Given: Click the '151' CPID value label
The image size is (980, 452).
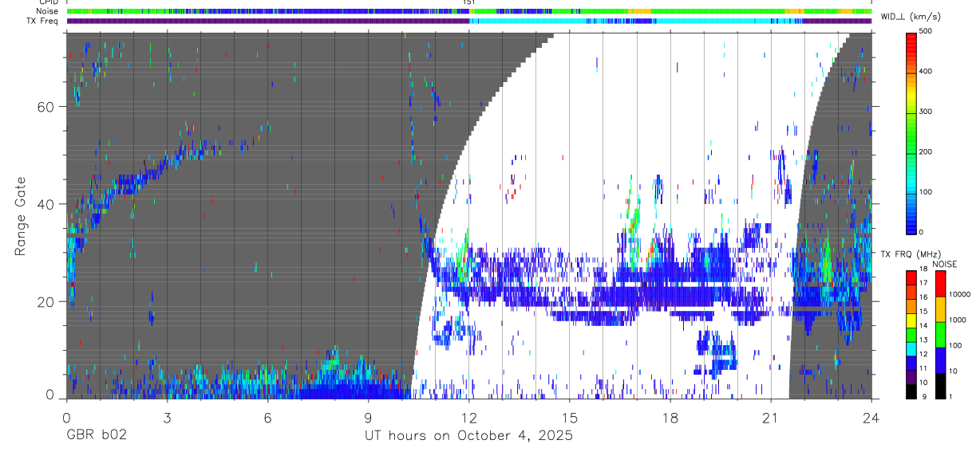Looking at the screenshot, I should [469, 2].
